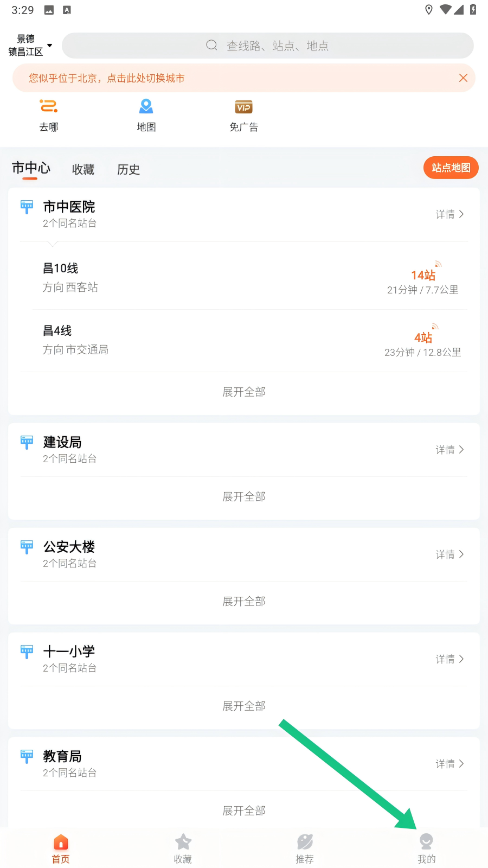
Task: Dismiss the Beijing city switch banner
Action: (x=463, y=78)
